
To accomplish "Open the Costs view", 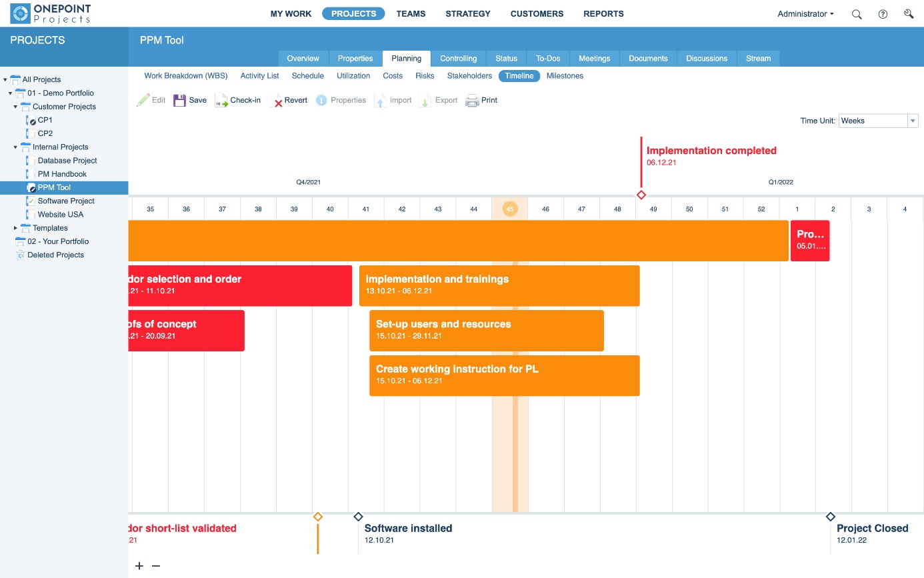I will (393, 76).
